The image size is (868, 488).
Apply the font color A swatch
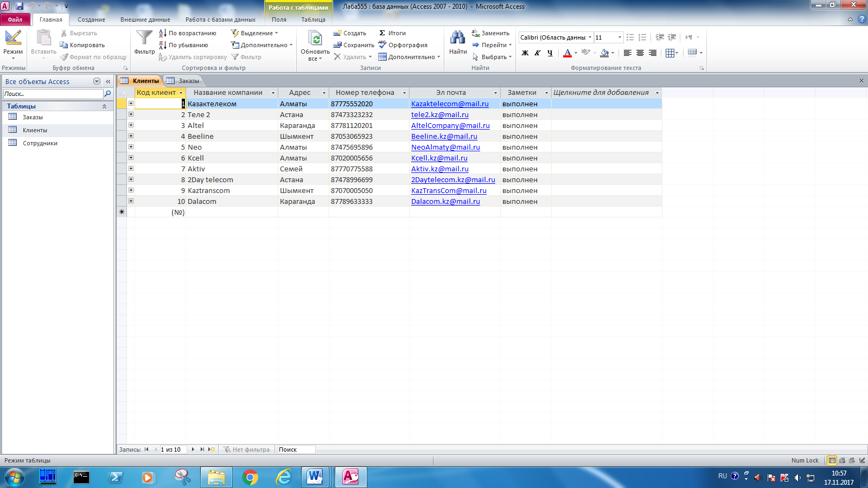(x=567, y=53)
